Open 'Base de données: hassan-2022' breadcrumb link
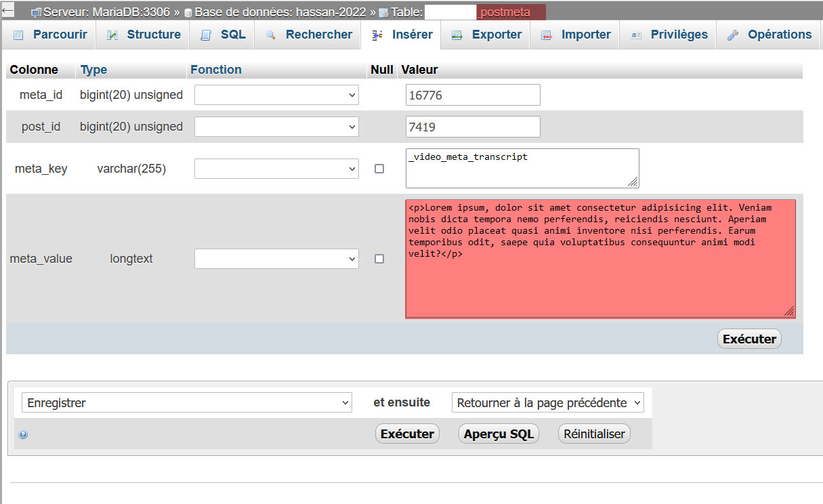Viewport: 823px width, 504px height. pyautogui.click(x=280, y=13)
